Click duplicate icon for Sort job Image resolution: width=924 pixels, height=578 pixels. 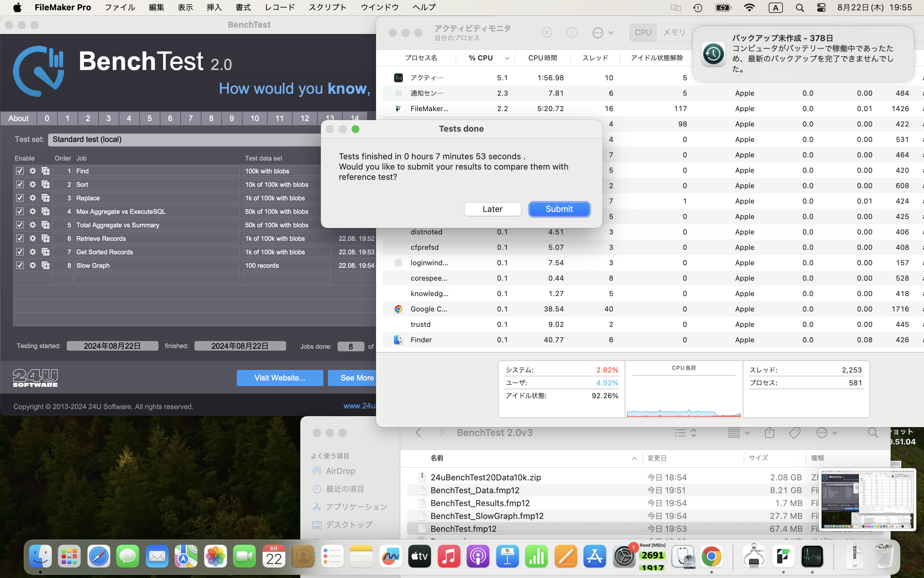point(46,184)
